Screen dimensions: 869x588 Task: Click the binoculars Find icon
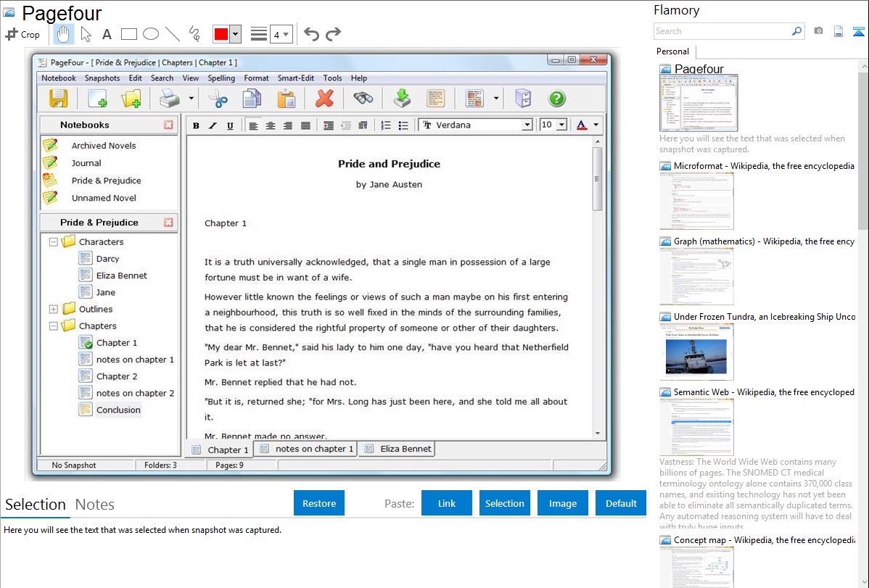tap(363, 99)
